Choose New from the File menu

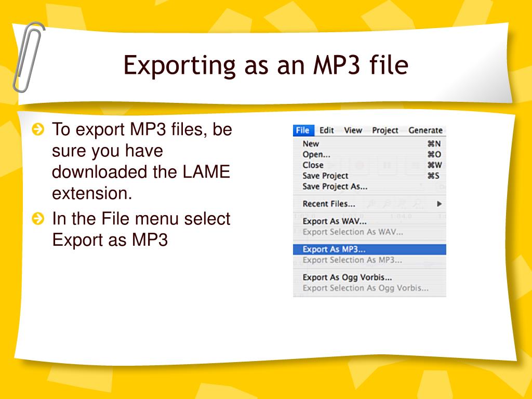(x=369, y=143)
